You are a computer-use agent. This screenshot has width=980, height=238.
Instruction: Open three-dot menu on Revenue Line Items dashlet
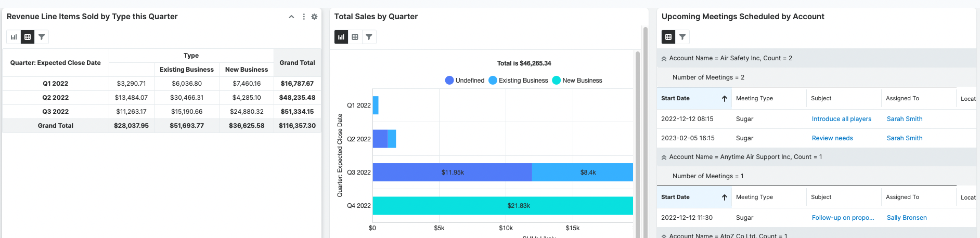pyautogui.click(x=304, y=17)
